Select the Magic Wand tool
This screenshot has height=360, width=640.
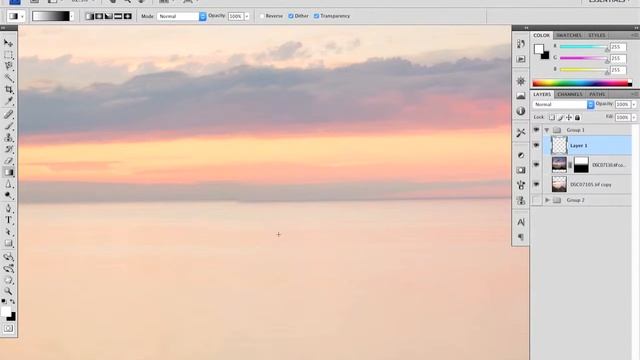point(8,78)
